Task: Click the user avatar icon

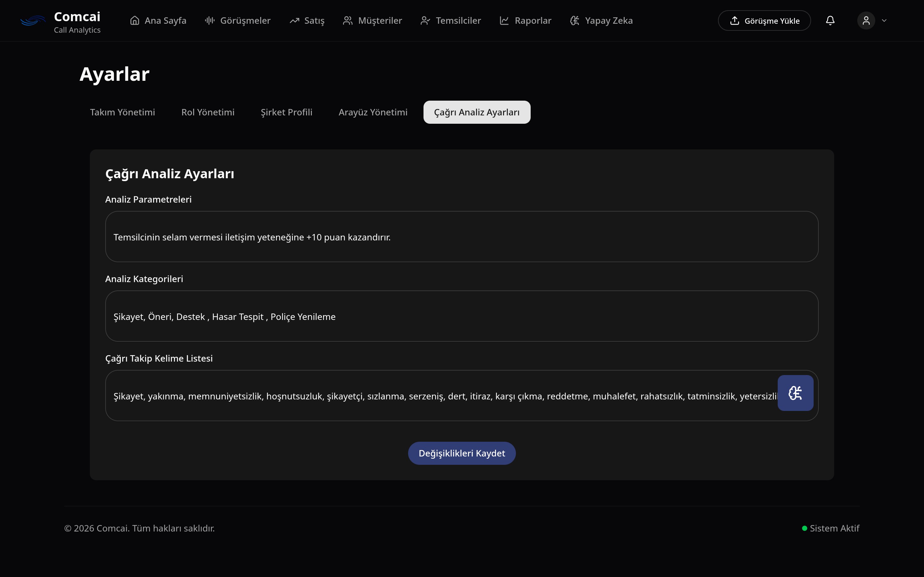Action: [x=866, y=21]
